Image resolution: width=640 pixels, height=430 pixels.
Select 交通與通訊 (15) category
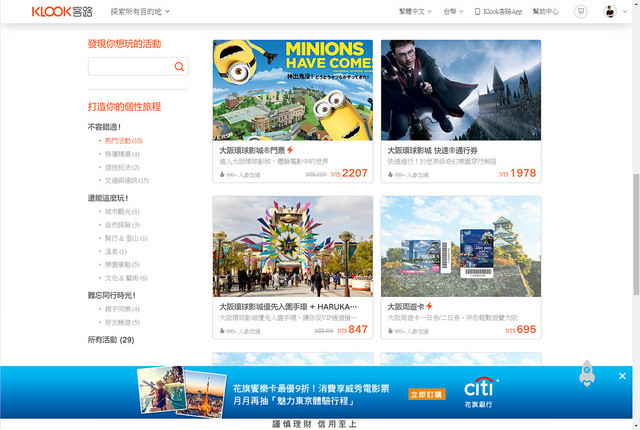click(x=127, y=180)
